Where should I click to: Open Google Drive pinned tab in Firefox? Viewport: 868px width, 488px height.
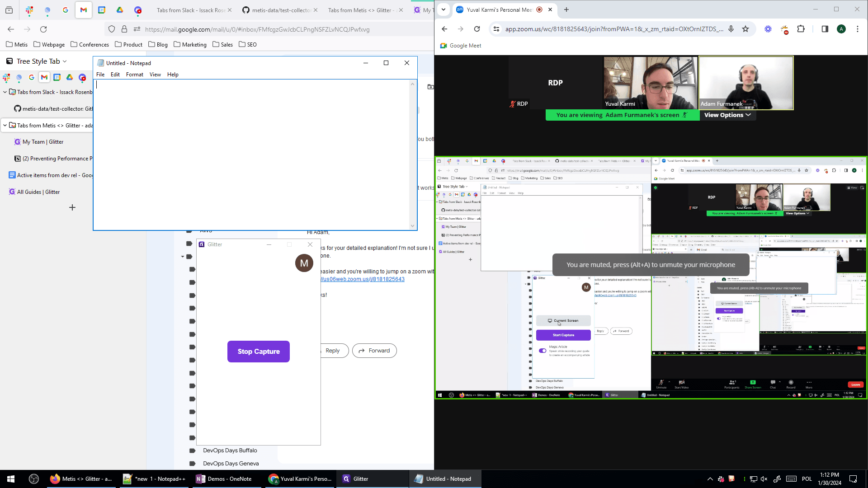(x=120, y=10)
